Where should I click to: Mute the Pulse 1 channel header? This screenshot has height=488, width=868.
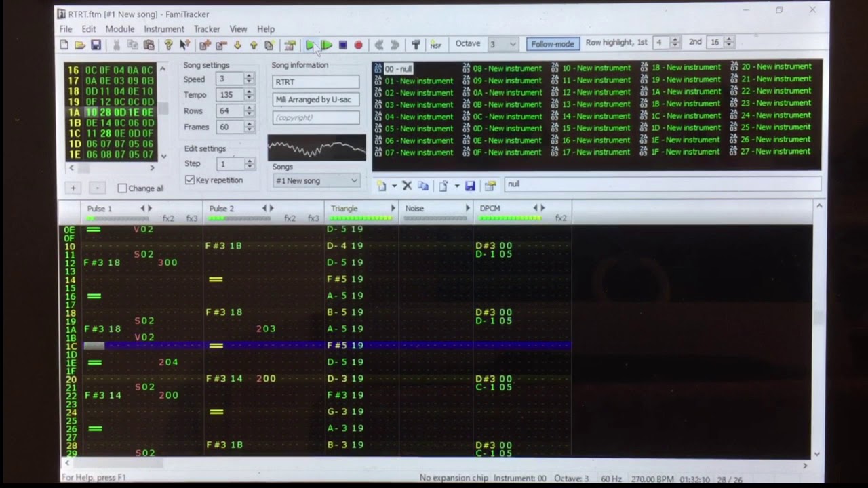pyautogui.click(x=99, y=209)
